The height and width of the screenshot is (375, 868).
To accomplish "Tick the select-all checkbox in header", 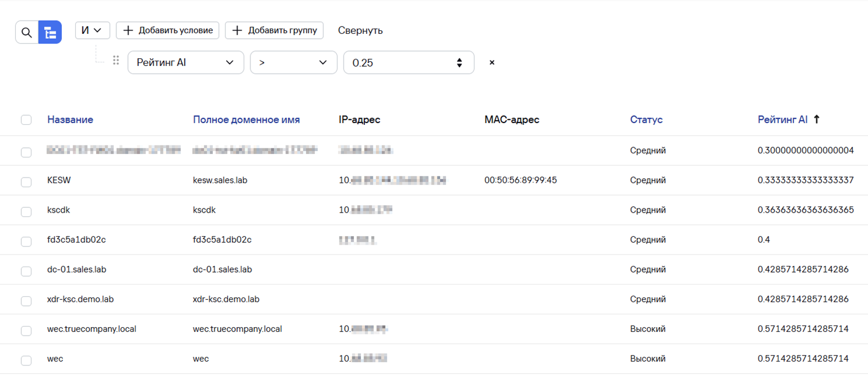I will coord(26,120).
